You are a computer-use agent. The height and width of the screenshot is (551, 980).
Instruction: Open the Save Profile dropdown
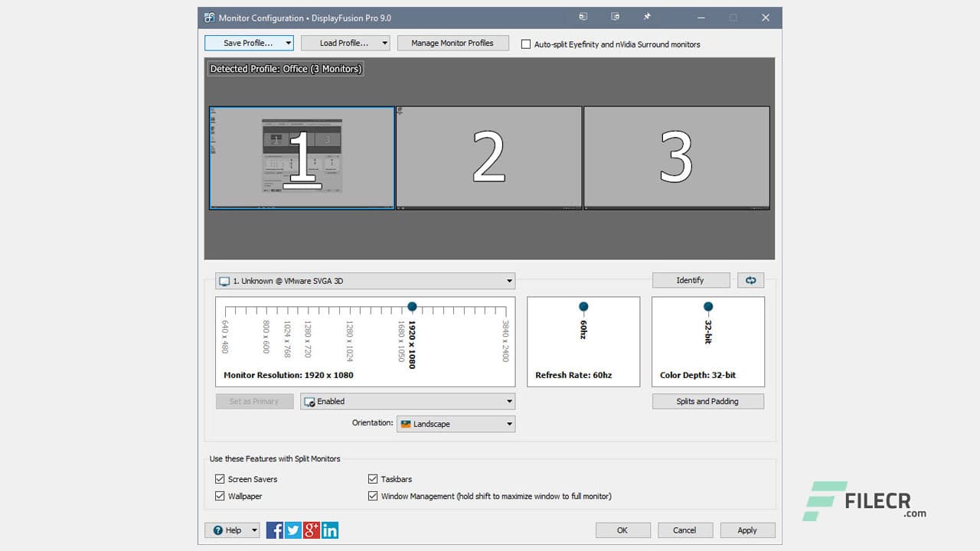[288, 43]
